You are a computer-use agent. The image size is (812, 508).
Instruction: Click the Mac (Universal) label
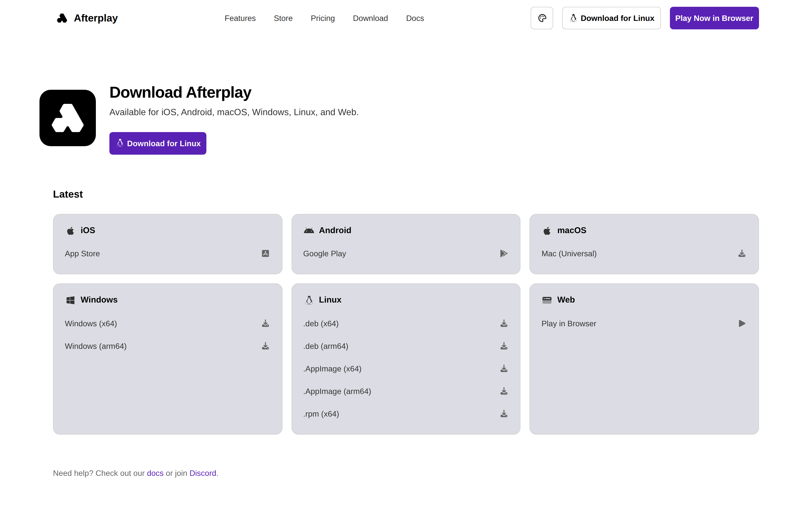click(569, 254)
